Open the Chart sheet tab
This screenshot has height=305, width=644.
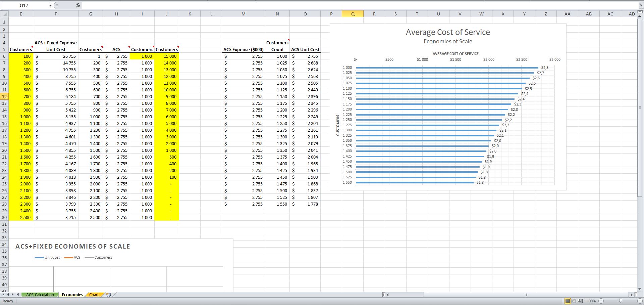point(94,295)
